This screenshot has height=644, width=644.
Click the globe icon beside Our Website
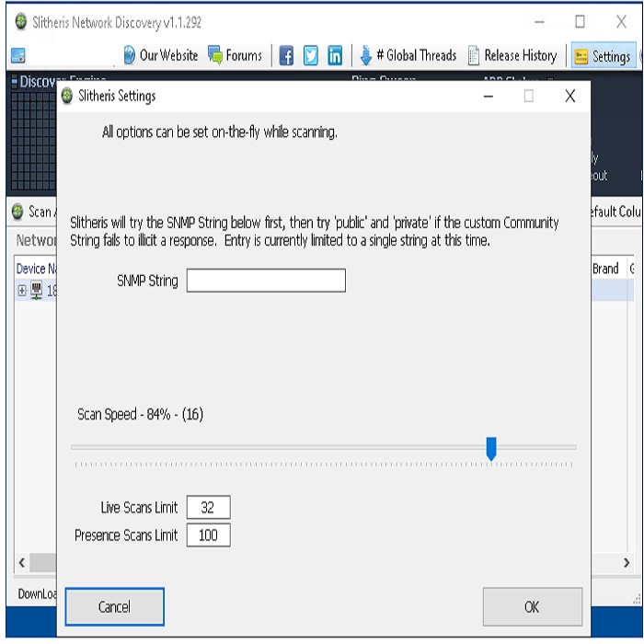129,55
